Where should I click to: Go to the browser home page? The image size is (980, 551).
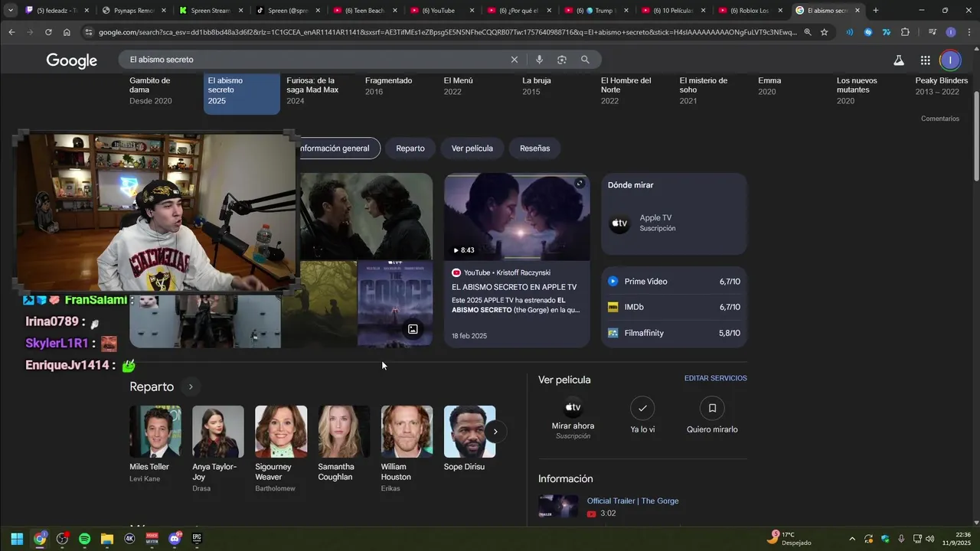[67, 32]
